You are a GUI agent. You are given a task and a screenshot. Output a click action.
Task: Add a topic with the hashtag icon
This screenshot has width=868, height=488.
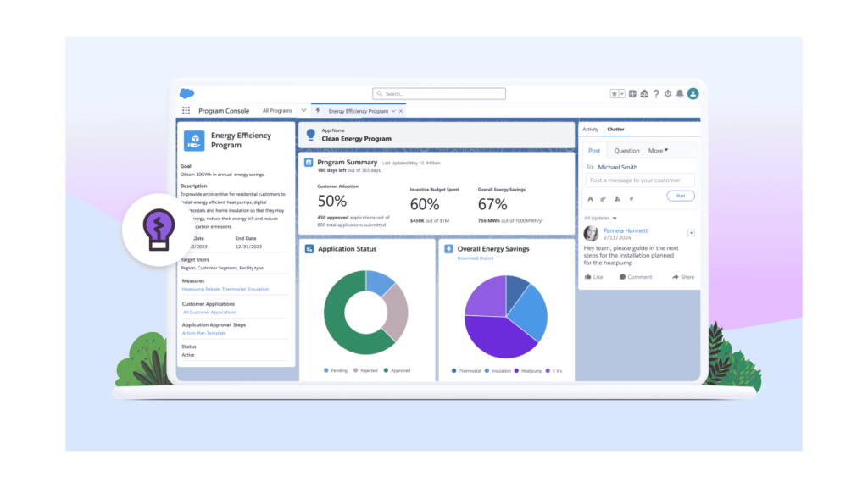(x=631, y=198)
